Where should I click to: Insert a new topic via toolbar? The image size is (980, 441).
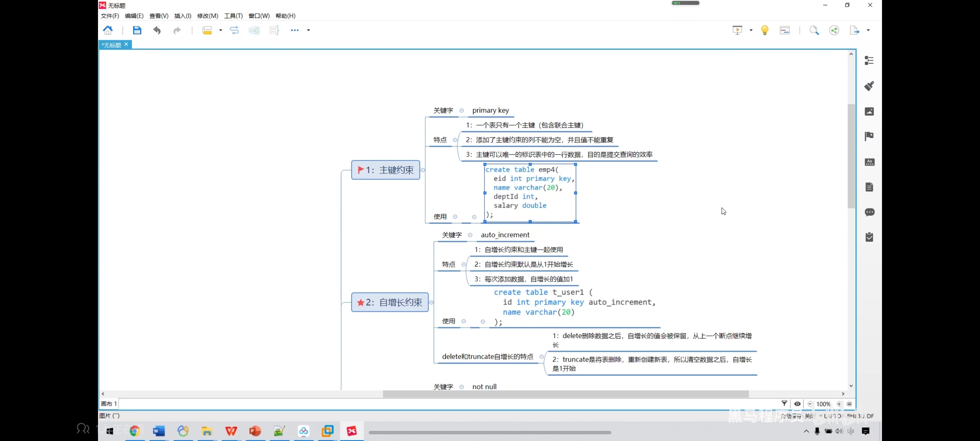[207, 30]
